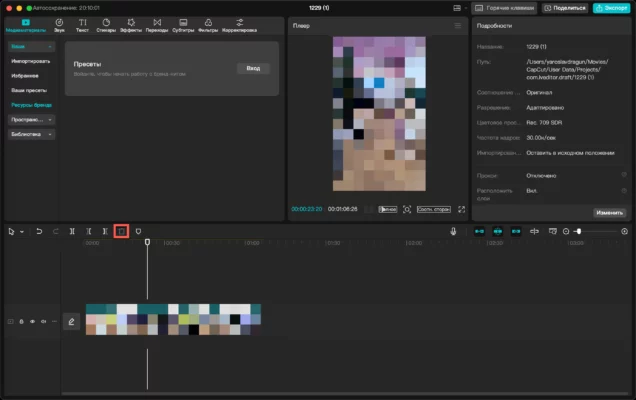Open the track's three-dot more options
The height and width of the screenshot is (400, 636).
tap(54, 321)
